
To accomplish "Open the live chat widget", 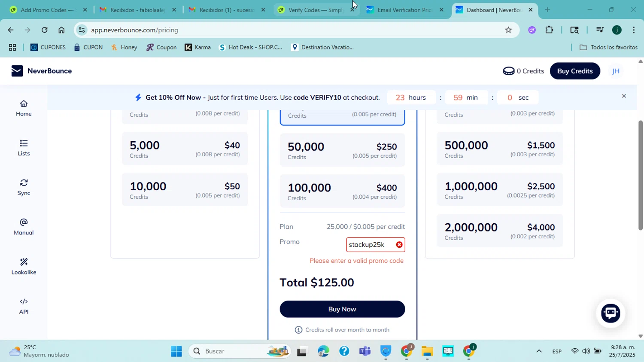I will (611, 313).
